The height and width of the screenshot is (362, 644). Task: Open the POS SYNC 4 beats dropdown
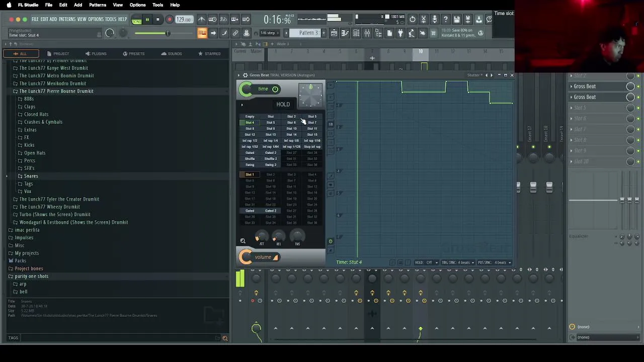(494, 262)
